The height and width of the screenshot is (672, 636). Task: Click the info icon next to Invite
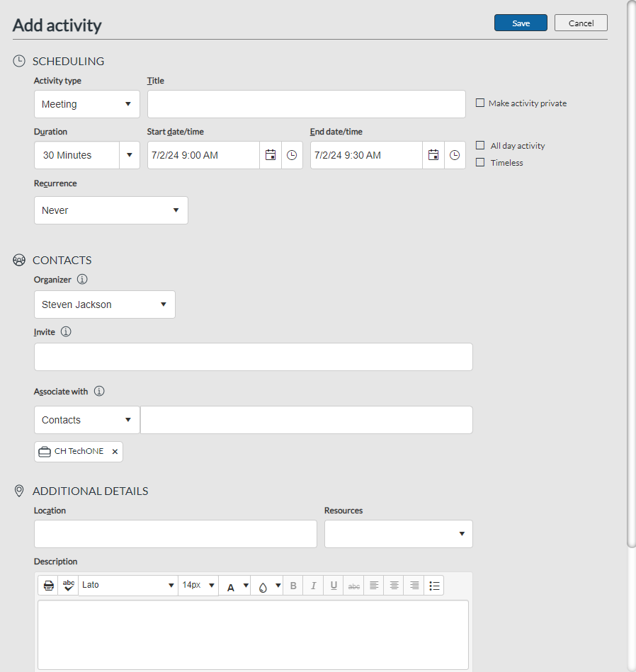click(66, 331)
